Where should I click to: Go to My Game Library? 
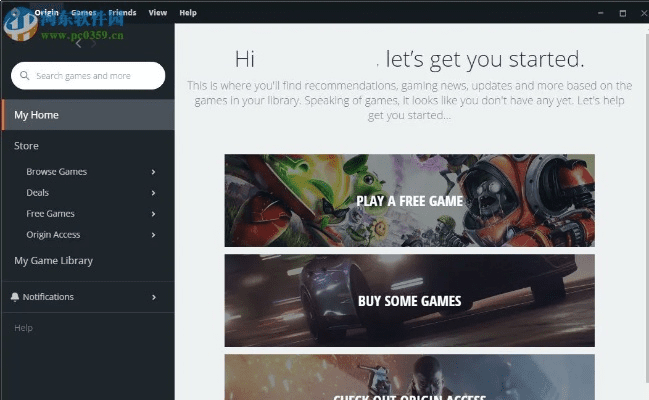pos(53,261)
